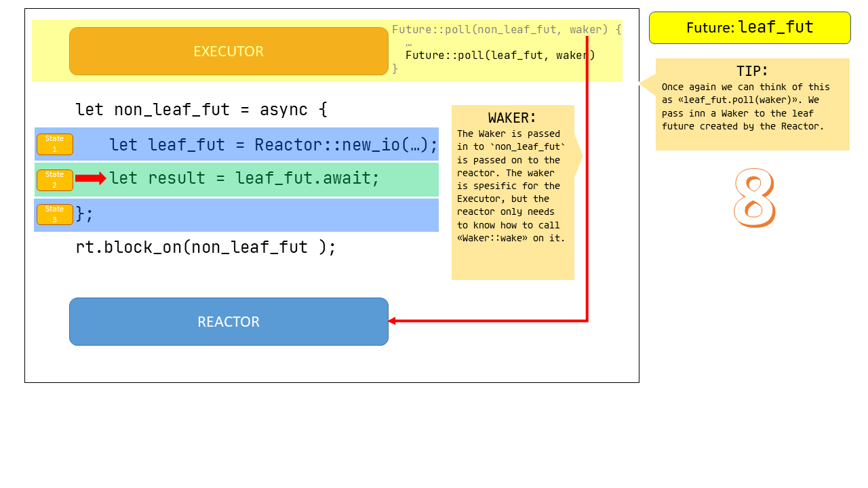Click the State 3 badge
The width and height of the screenshot is (868, 488).
coord(54,214)
